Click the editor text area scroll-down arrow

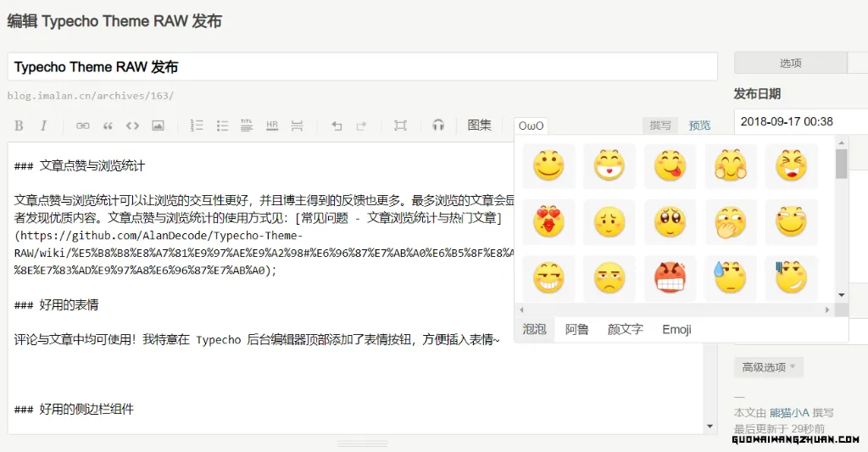coord(709,427)
